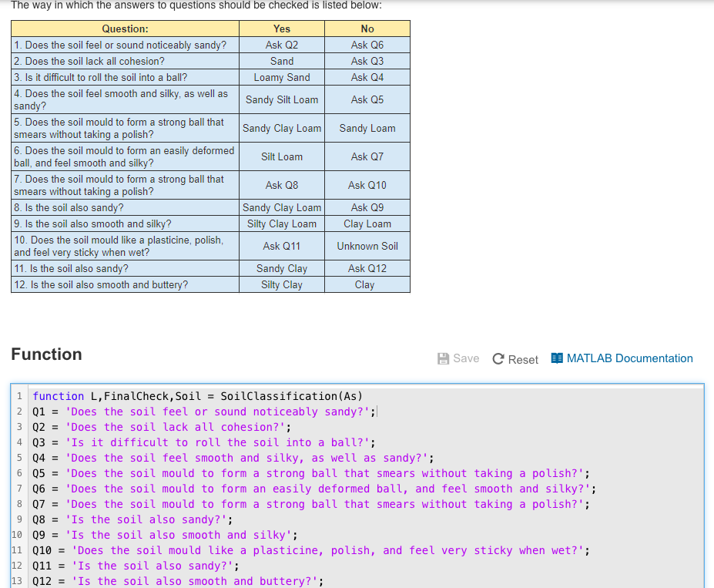Select the 'Question:' table header cell
Image resolution: width=714 pixels, height=588 pixels.
124,29
